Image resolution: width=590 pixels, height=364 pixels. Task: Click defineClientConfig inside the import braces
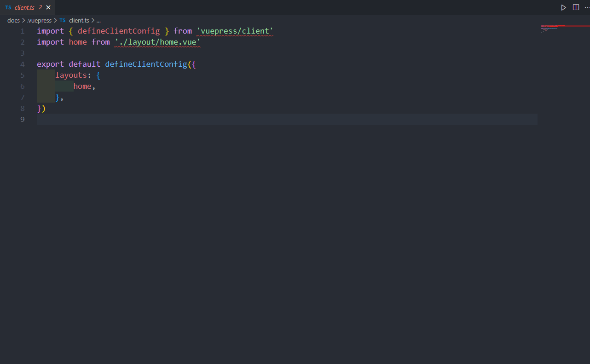[x=119, y=31]
